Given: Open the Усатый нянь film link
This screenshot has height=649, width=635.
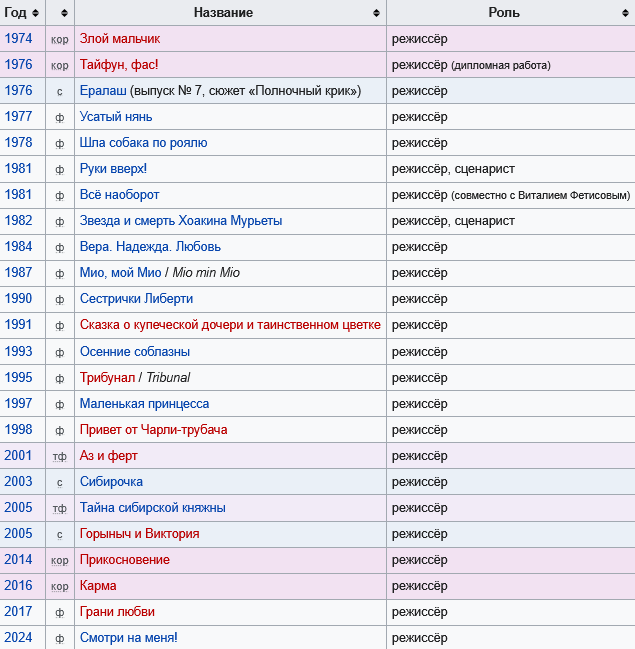Looking at the screenshot, I should 116,117.
